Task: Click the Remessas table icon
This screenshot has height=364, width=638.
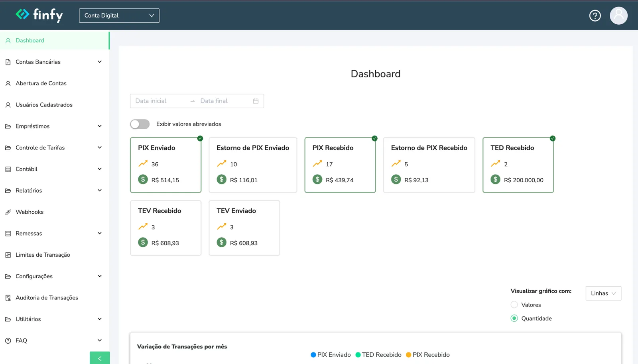Action: pyautogui.click(x=8, y=234)
